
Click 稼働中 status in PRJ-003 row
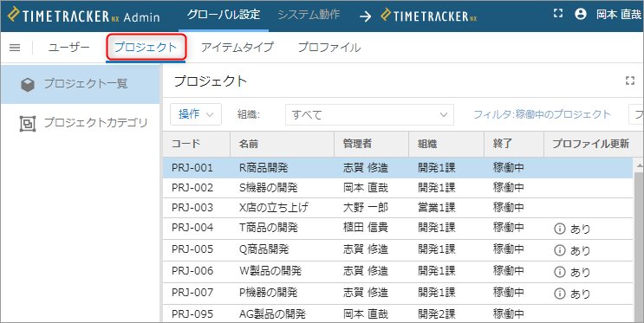(509, 208)
